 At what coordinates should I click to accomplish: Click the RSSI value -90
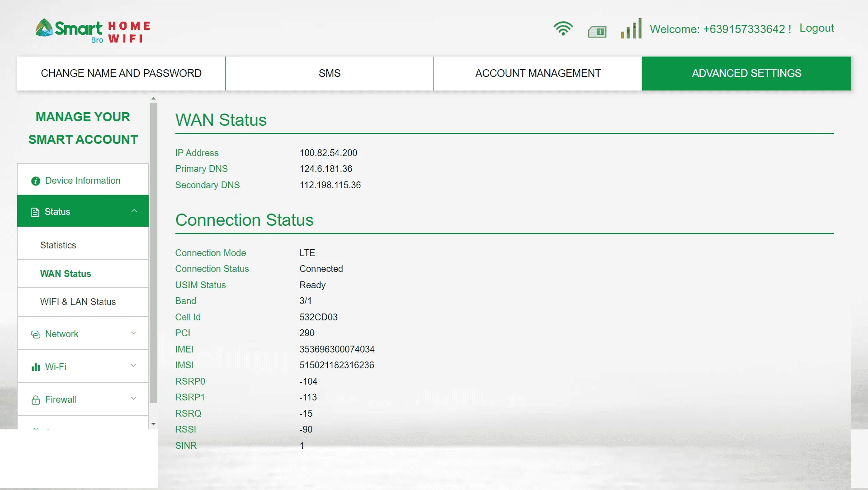(x=306, y=429)
